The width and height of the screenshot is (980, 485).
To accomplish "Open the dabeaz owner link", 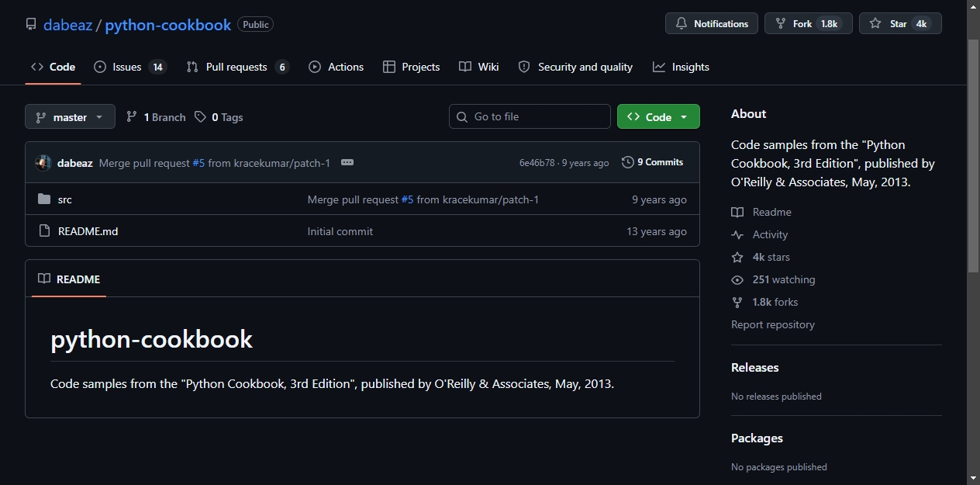I will point(67,25).
